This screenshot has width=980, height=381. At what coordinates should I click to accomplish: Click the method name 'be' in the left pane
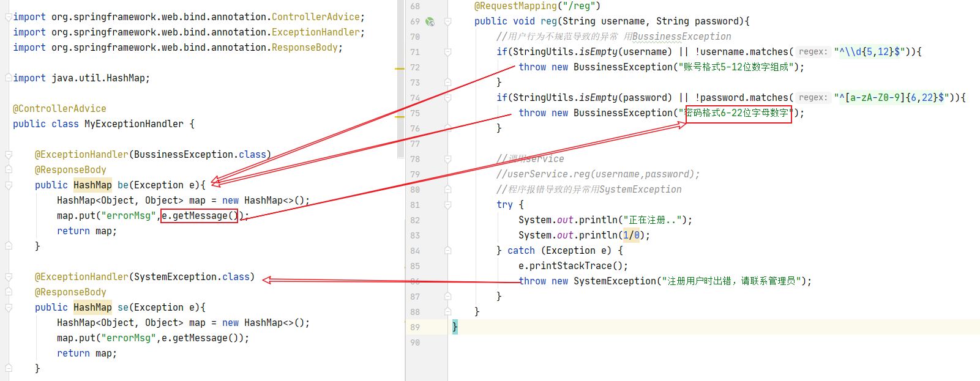pos(123,185)
